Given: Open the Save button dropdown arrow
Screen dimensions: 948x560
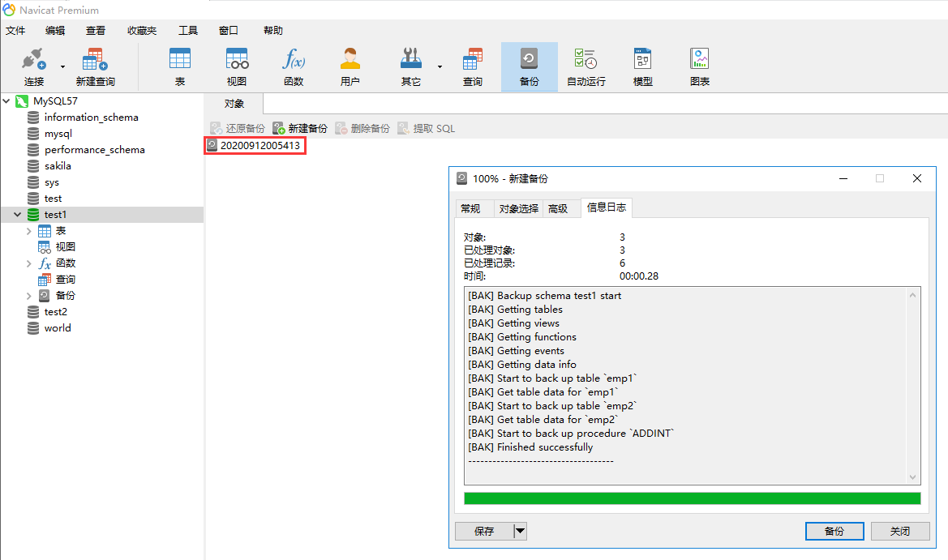Looking at the screenshot, I should (x=520, y=531).
